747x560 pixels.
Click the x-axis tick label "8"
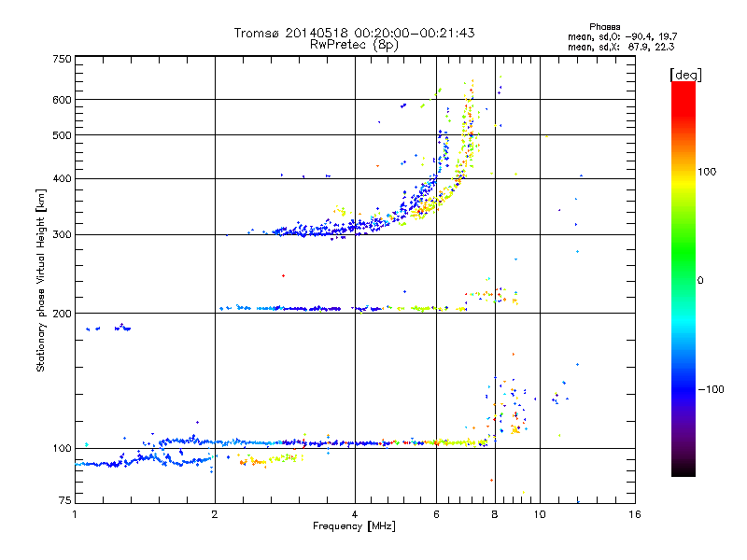(x=495, y=514)
